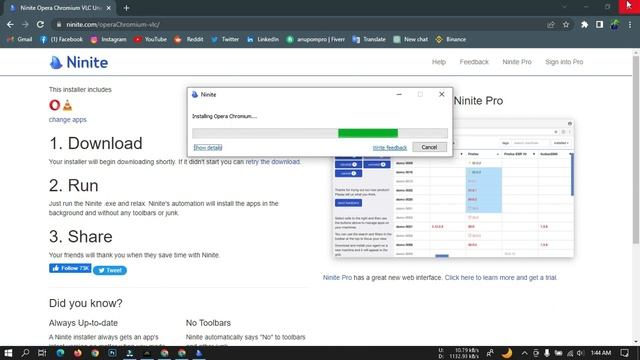
Task: Click the 1:44 AM taskbar clock
Action: [601, 353]
